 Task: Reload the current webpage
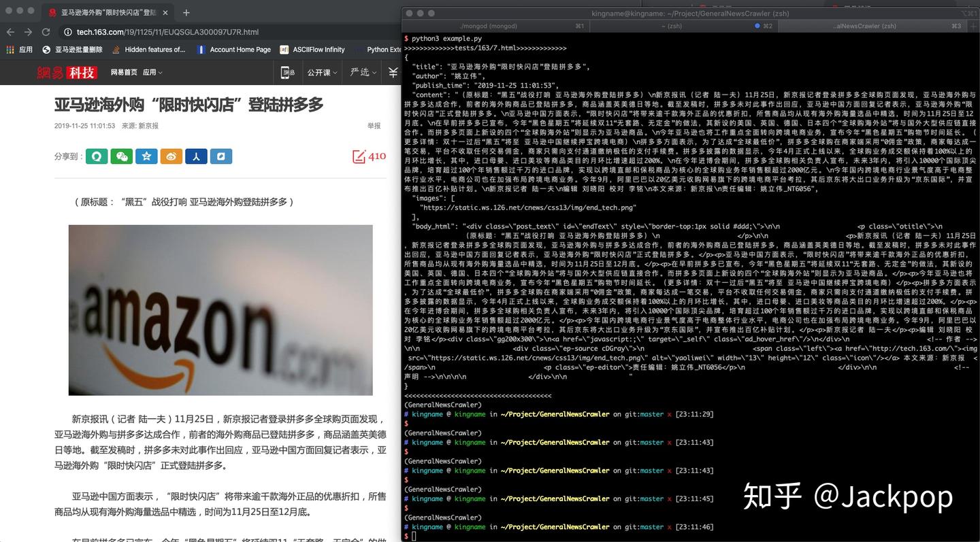coord(46,31)
